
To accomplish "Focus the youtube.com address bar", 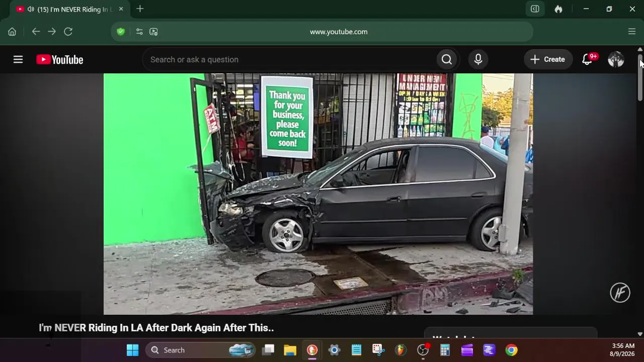I will pyautogui.click(x=339, y=32).
